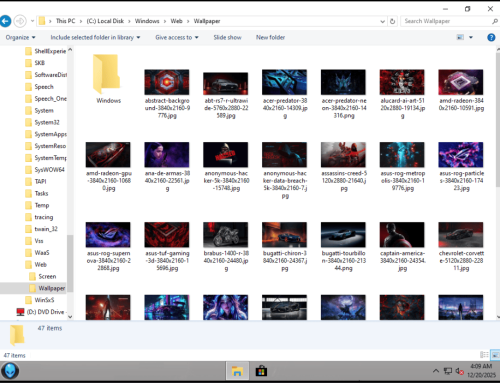The width and height of the screenshot is (500, 383).
Task: Open the view options dropdown arrow
Action: point(471,37)
